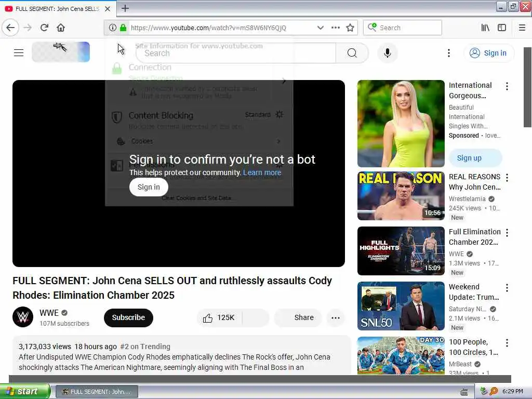Subscribe to the WWE channel
Screen dimensions: 532x399
coord(128,317)
